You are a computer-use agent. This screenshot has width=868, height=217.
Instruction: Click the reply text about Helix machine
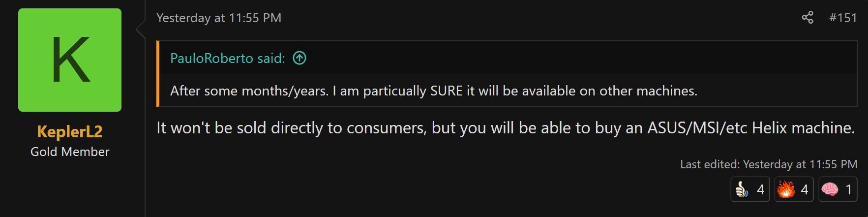[505, 128]
